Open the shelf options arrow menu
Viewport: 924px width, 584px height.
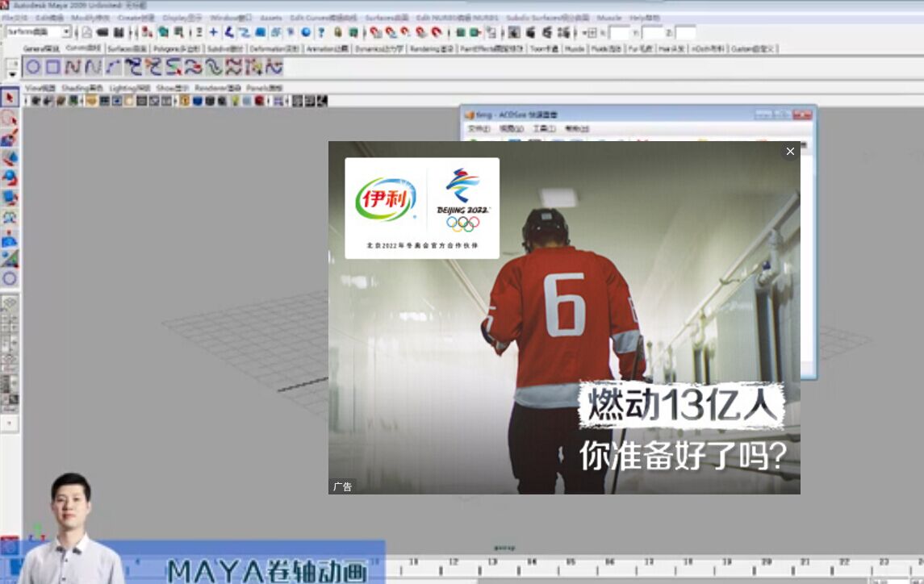(12, 75)
